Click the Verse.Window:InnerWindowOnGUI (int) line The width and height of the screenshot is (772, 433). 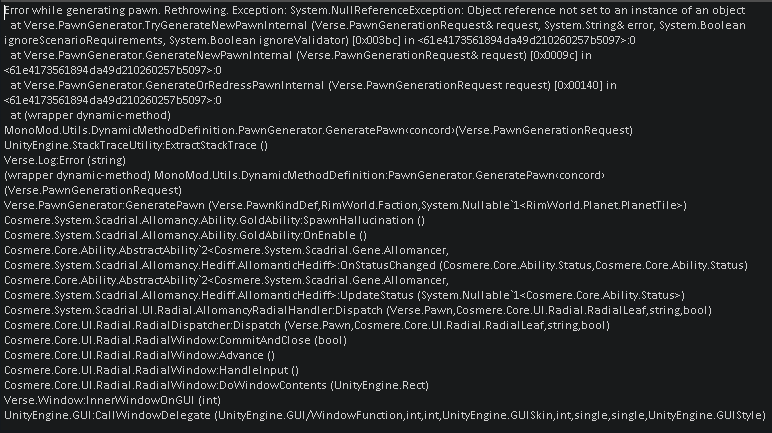[112, 400]
